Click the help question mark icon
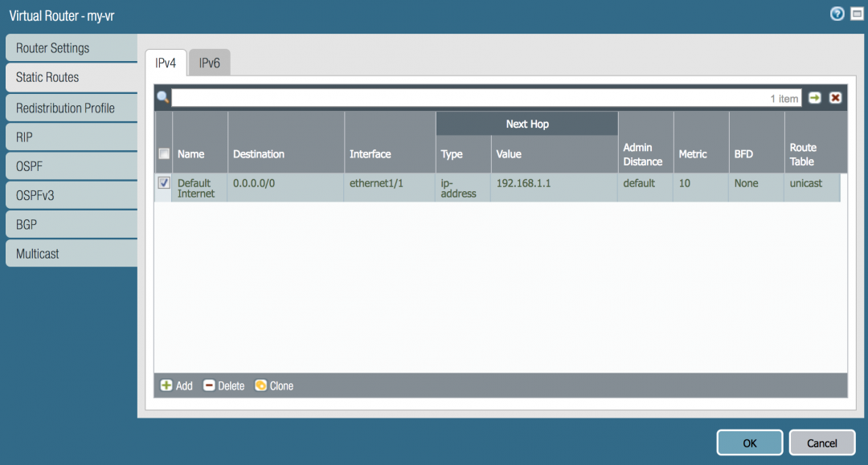The height and width of the screenshot is (465, 868). point(837,14)
